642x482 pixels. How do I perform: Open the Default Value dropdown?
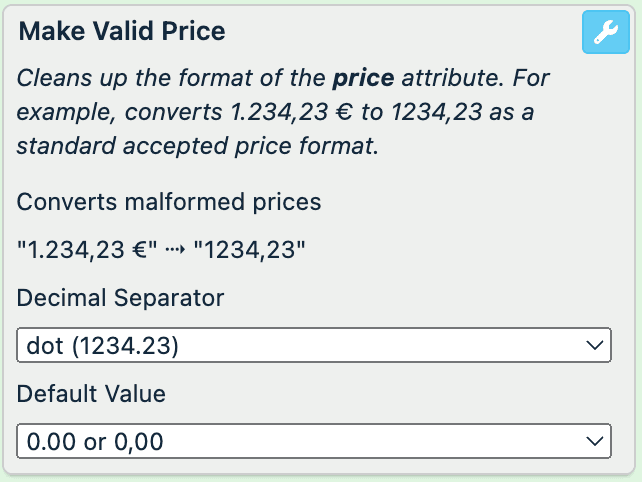[312, 440]
